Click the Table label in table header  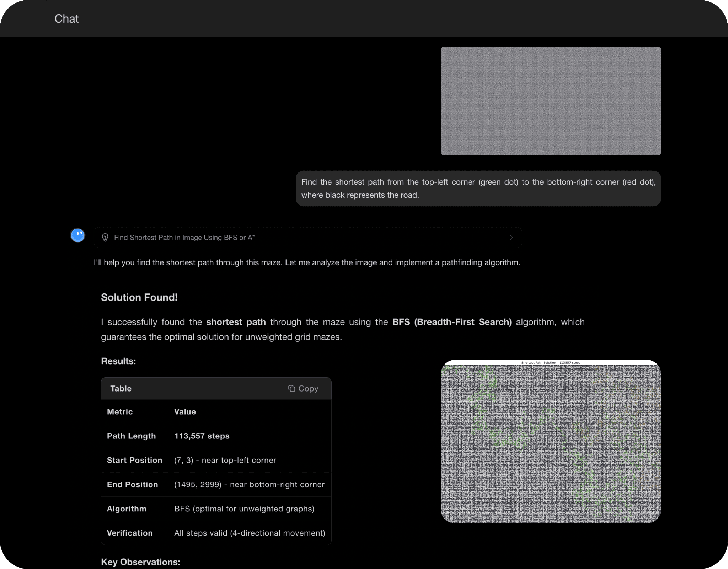tap(121, 389)
